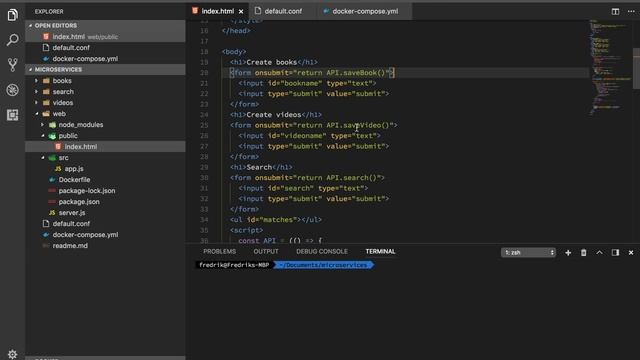Click the terminal prompt path ~/Documents/microservices
This screenshot has width=640, height=360.
(x=323, y=265)
